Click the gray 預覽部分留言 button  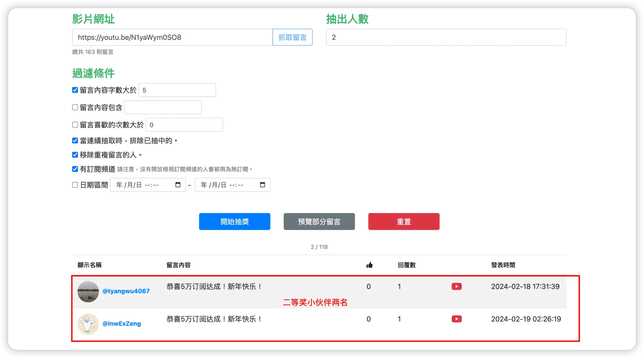click(x=319, y=221)
